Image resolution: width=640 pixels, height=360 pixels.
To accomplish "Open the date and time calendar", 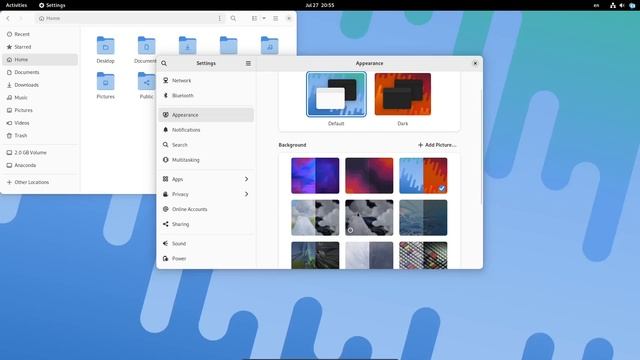I will (320, 5).
